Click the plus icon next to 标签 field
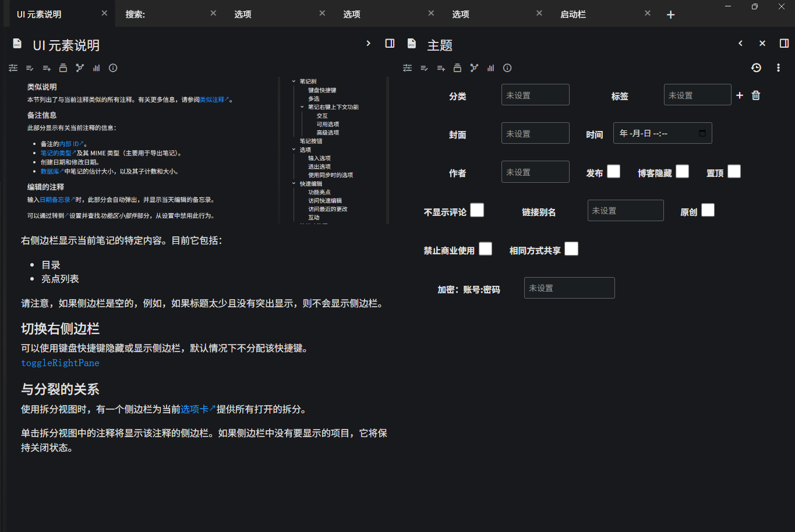The image size is (795, 532). click(740, 95)
